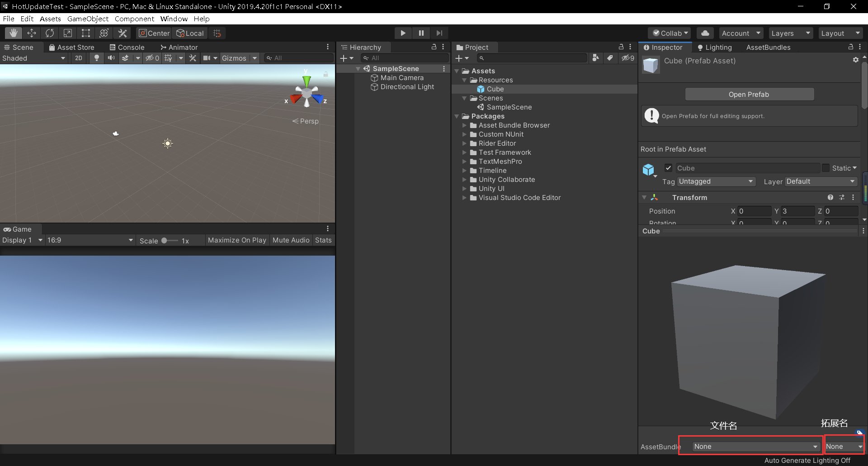Open the AssetBundle name dropdown
Viewport: 868px width, 466px height.
756,447
